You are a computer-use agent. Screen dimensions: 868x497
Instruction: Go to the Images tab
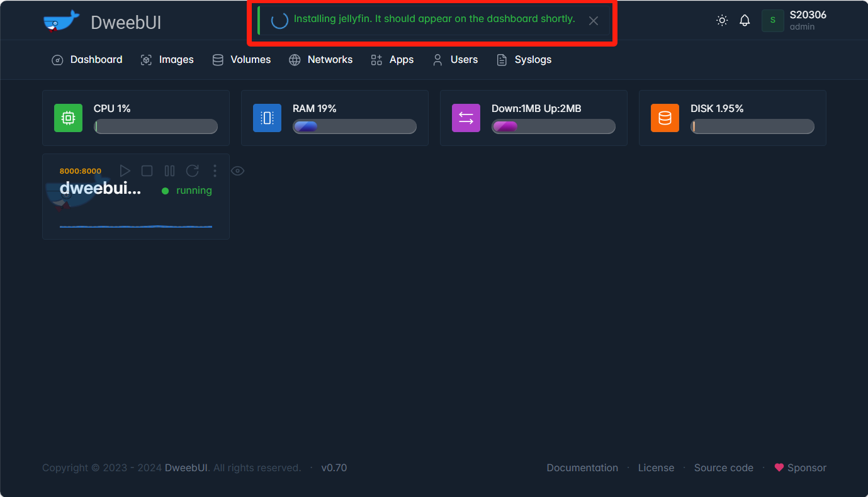click(167, 60)
